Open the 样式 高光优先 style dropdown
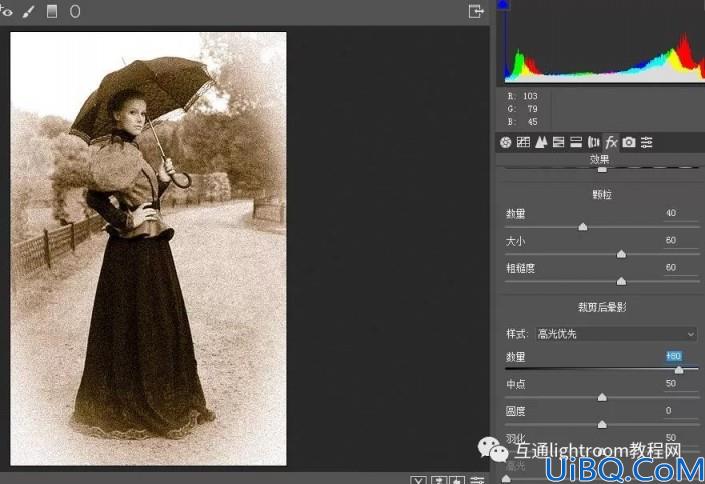This screenshot has height=484, width=705. 616,334
